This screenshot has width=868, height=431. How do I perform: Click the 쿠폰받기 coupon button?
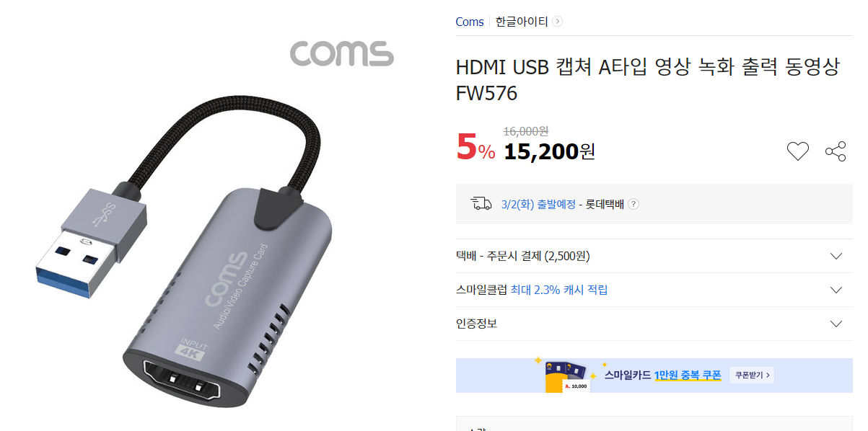[x=752, y=375]
